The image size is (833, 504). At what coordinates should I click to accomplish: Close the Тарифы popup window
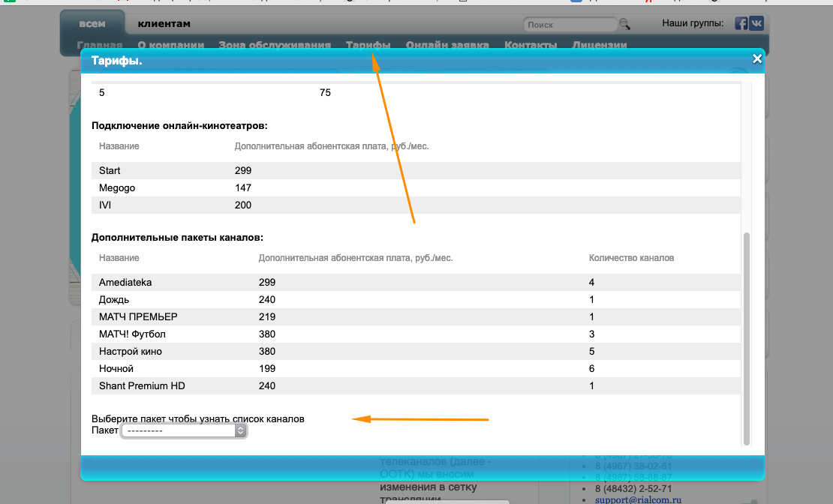click(x=757, y=59)
